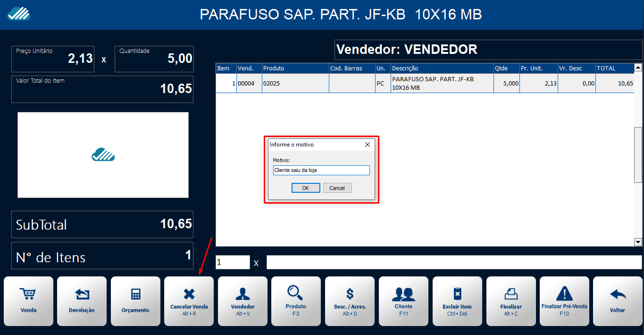Click Excluir item button
The height and width of the screenshot is (335, 644).
click(x=457, y=294)
